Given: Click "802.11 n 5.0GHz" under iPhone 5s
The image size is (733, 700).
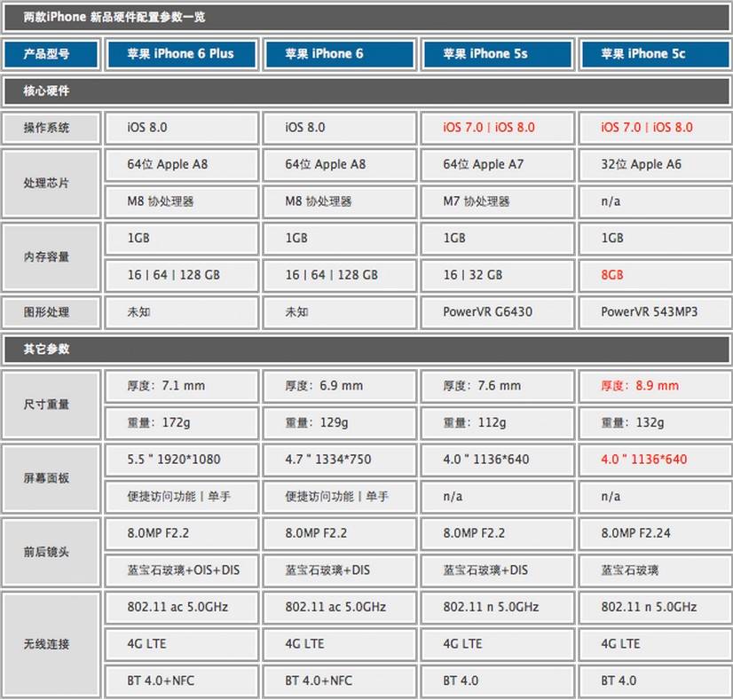Looking at the screenshot, I should pyautogui.click(x=491, y=608).
